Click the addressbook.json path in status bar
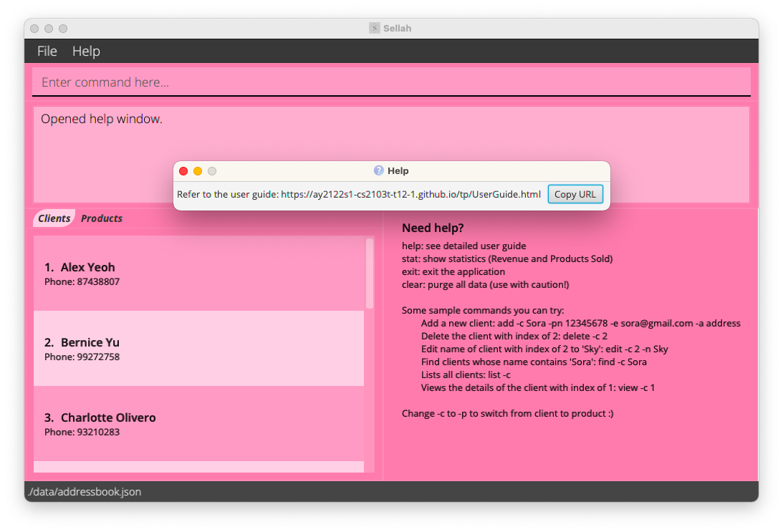Screen dimensions: 783x532 click(85, 492)
